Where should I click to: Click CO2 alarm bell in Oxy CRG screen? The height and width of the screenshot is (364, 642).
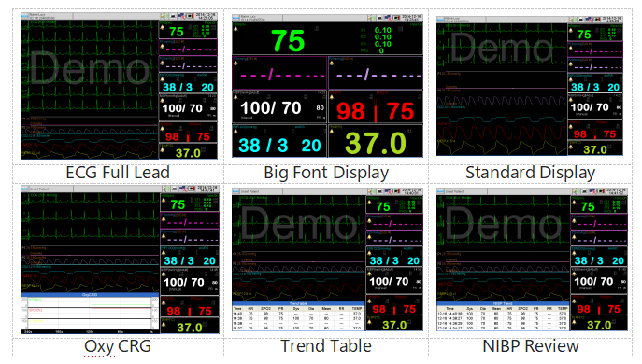pyautogui.click(x=164, y=253)
